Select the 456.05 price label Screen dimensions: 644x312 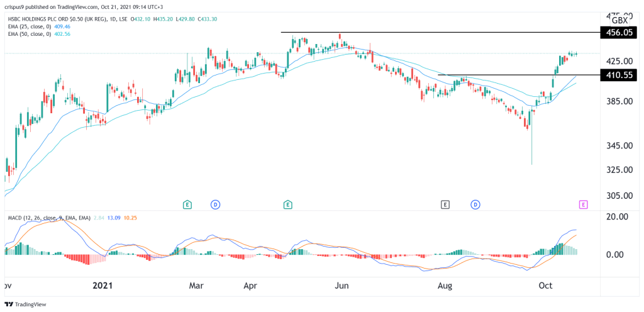click(x=619, y=32)
